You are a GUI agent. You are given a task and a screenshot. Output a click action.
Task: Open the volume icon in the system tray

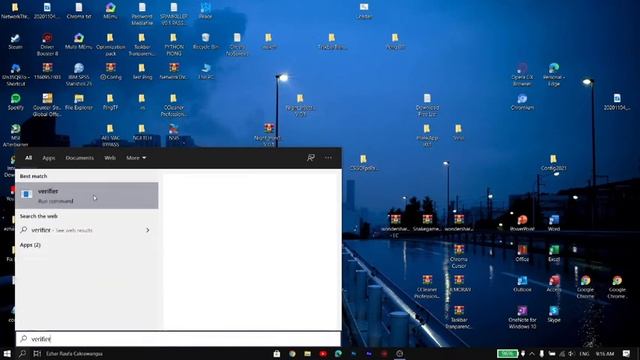click(x=571, y=353)
